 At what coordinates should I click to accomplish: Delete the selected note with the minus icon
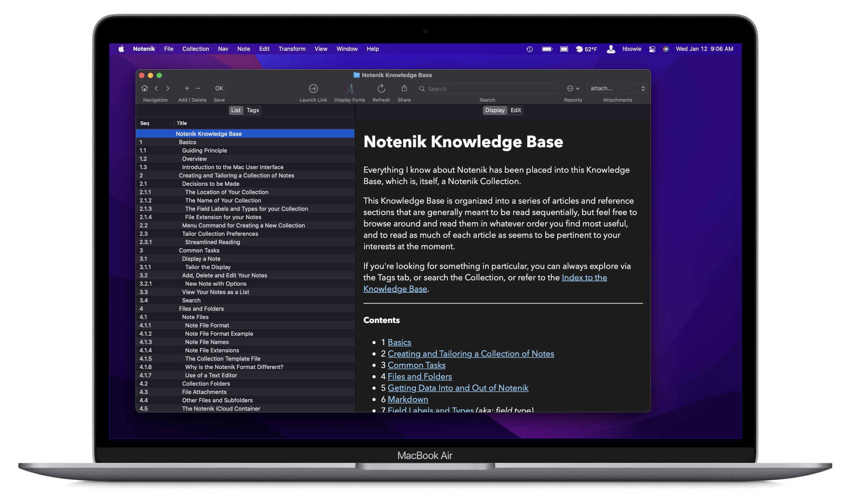[198, 88]
